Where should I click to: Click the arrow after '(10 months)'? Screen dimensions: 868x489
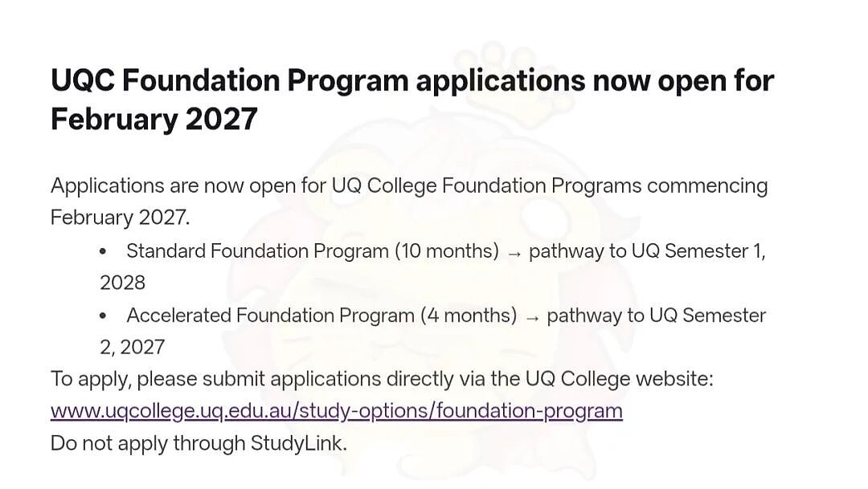click(x=514, y=254)
